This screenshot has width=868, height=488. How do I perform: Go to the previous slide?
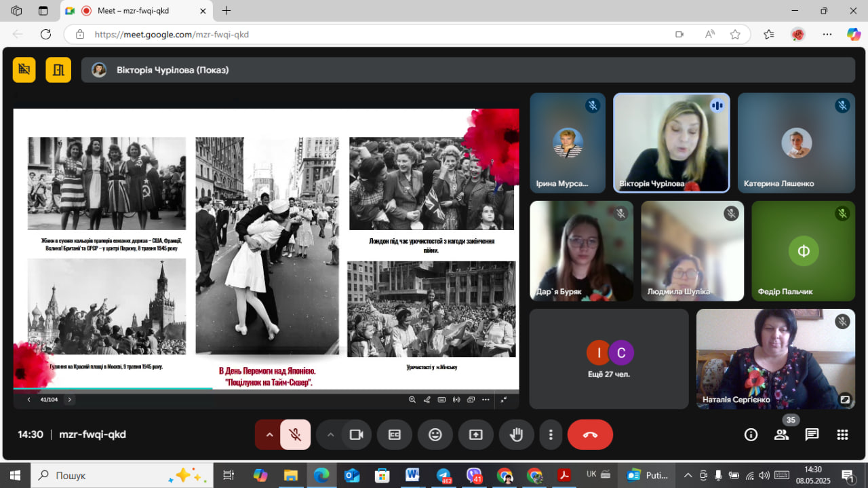(28, 400)
